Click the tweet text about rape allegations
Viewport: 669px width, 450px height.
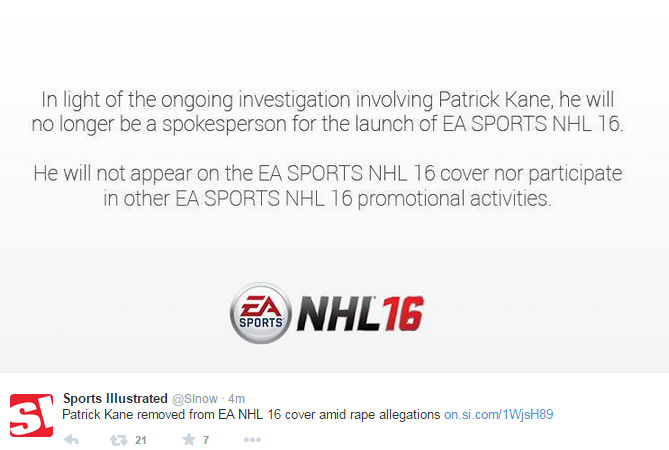(x=251, y=415)
